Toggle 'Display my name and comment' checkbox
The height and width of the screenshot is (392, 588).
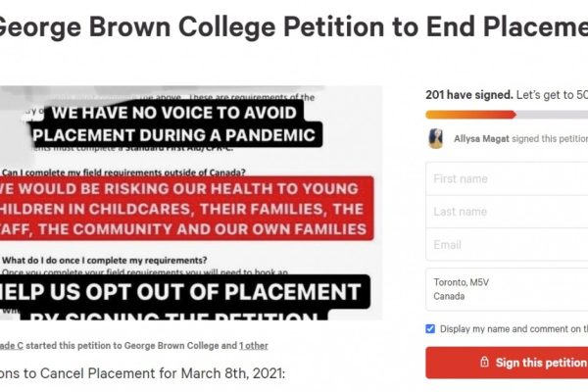(x=431, y=329)
